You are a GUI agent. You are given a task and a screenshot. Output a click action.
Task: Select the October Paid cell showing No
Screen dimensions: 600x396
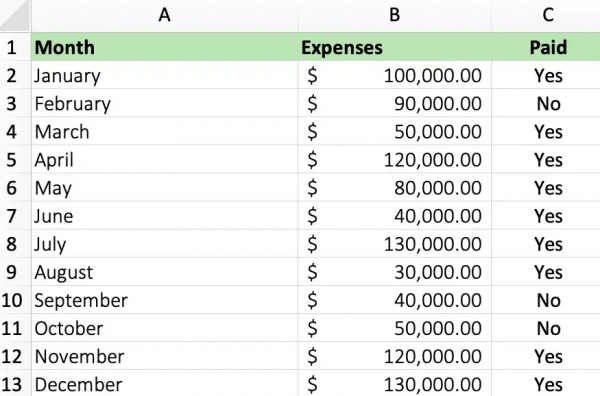pyautogui.click(x=546, y=328)
